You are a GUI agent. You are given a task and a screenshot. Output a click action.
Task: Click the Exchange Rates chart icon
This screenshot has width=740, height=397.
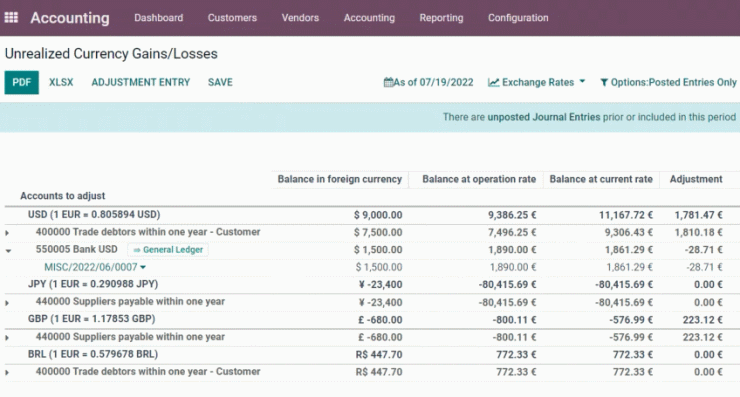click(493, 83)
